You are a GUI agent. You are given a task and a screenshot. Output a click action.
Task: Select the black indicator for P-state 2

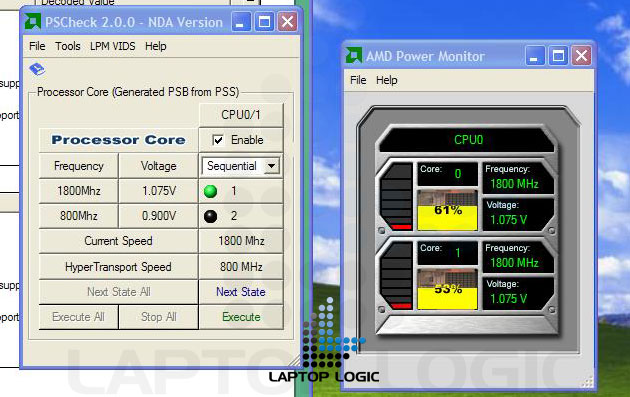coord(211,216)
